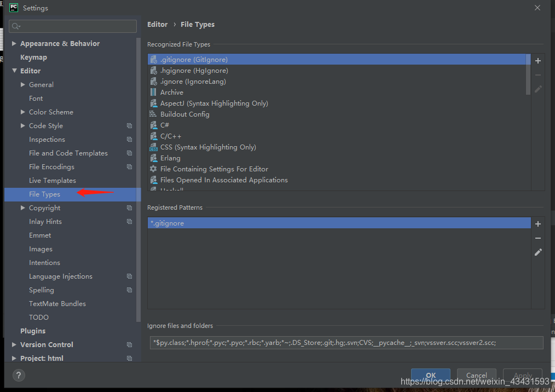Viewport: 555px width, 392px height.
Task: Expand the Version Control section
Action: (14, 344)
